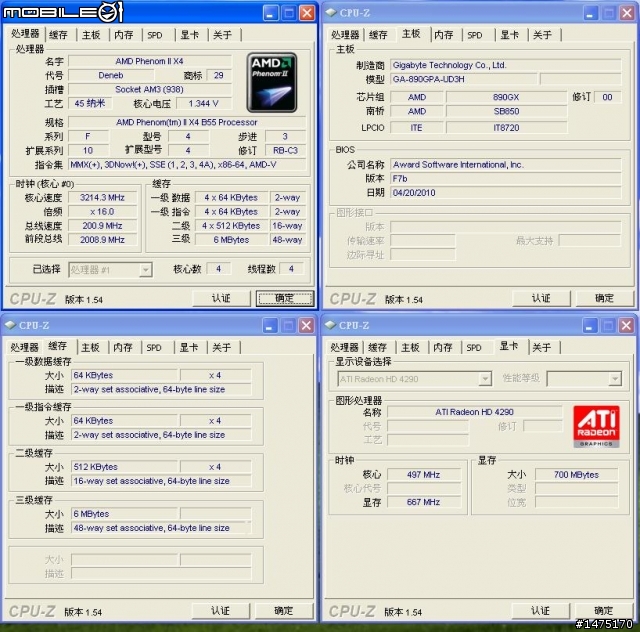640x632 pixels.
Task: Click the 04/20/2010 BIOS date field
Action: point(506,193)
